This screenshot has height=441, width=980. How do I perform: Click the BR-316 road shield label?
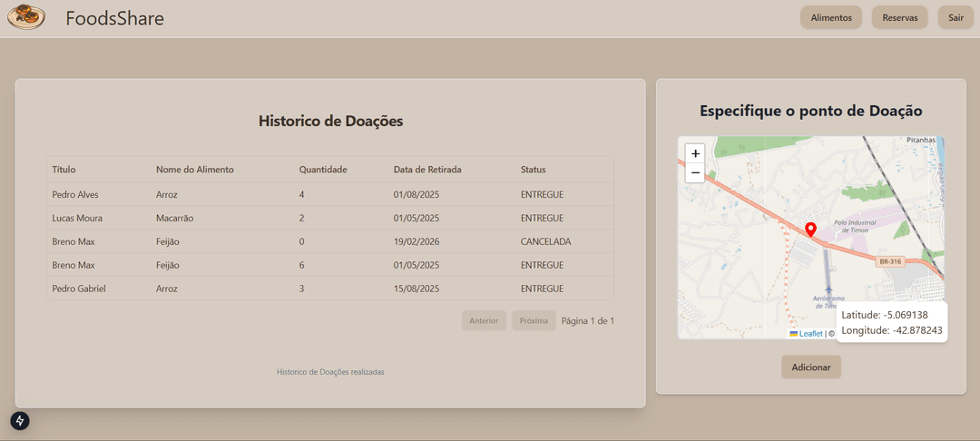(x=889, y=261)
